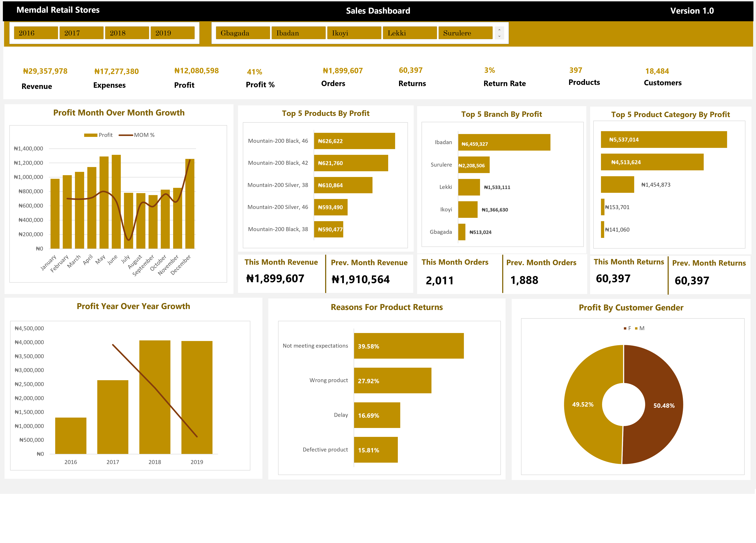Select the June bar in monthly profit chart
Viewport: 756px width, 543px height.
pos(116,202)
